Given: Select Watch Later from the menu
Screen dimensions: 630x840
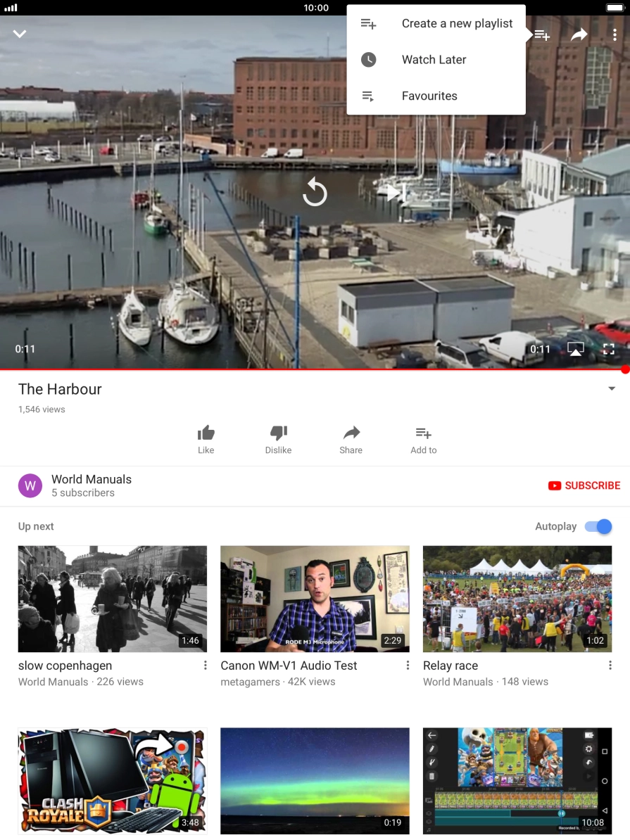Looking at the screenshot, I should pos(434,60).
